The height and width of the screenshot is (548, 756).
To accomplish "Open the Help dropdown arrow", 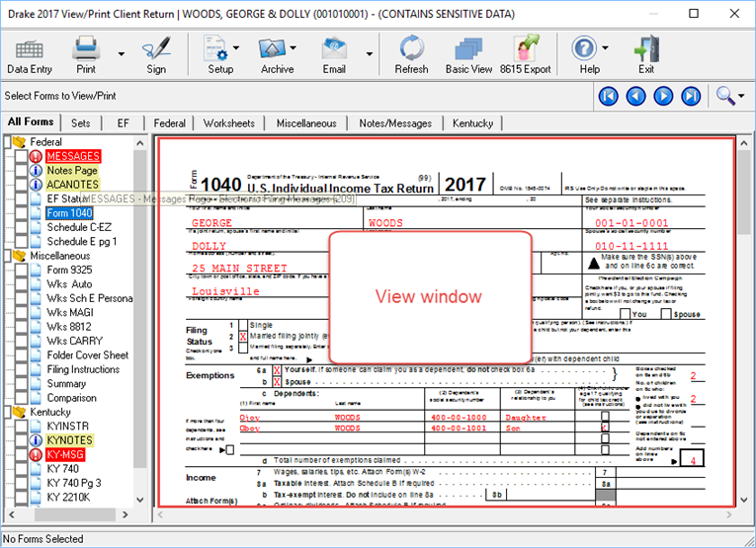I will coord(605,47).
